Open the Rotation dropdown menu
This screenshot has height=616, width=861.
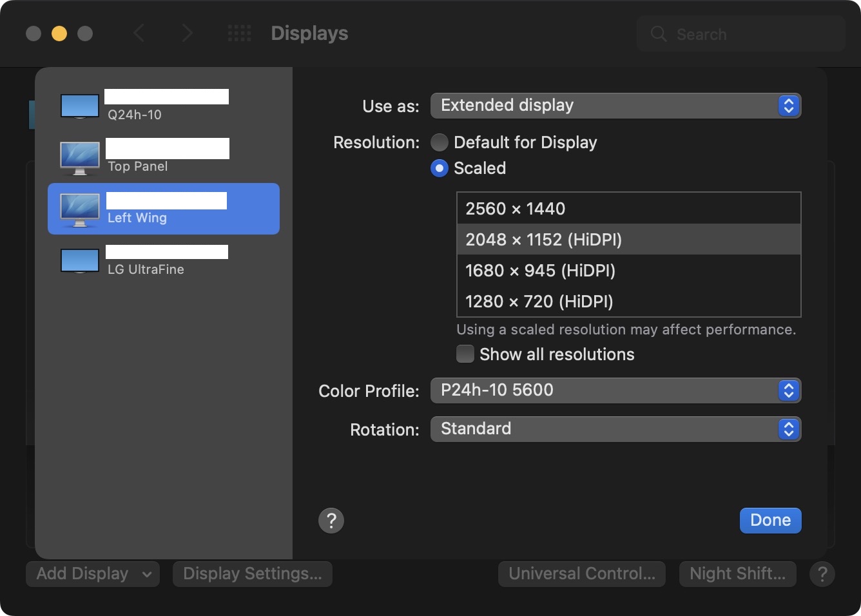coord(615,429)
